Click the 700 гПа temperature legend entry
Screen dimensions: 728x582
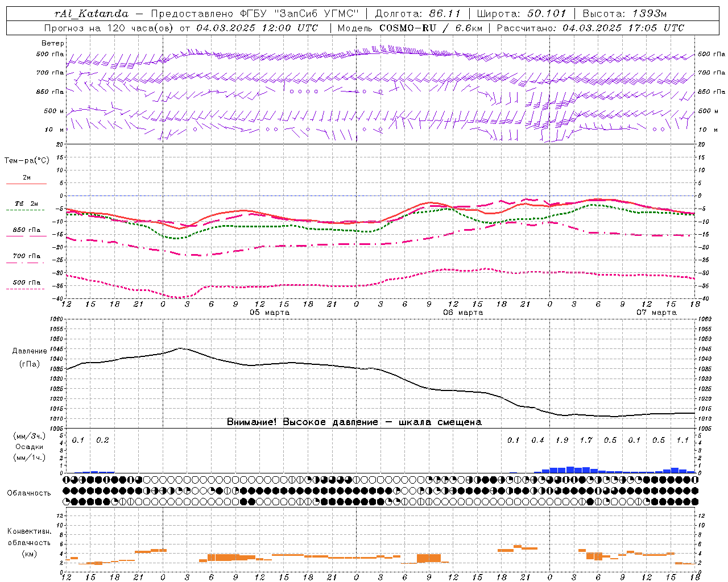[27, 256]
